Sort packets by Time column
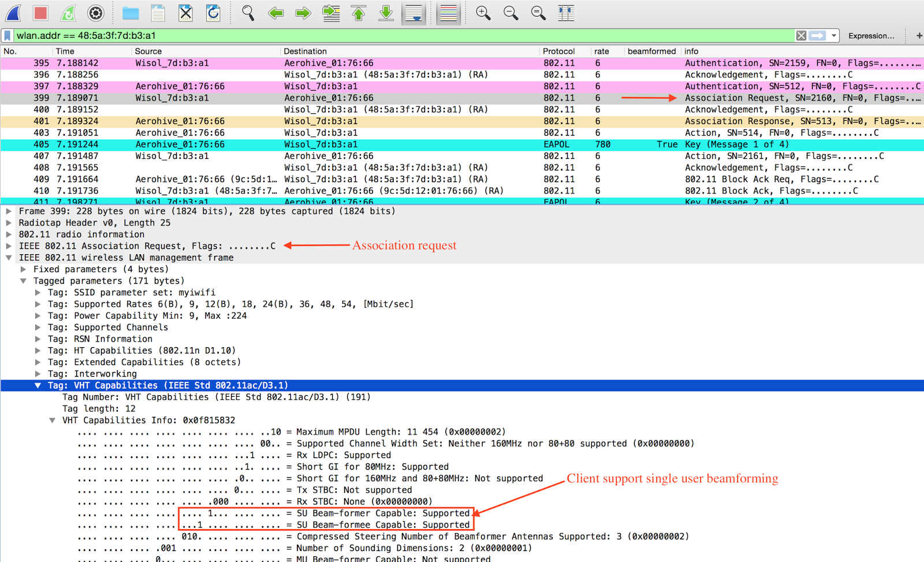Viewport: 924px width, 562px height. pos(91,51)
